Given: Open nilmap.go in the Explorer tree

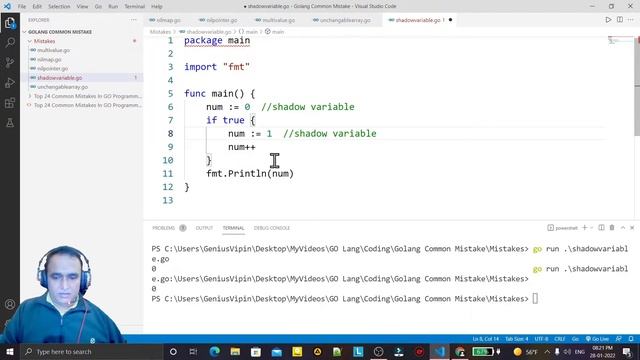Looking at the screenshot, I should (x=49, y=60).
